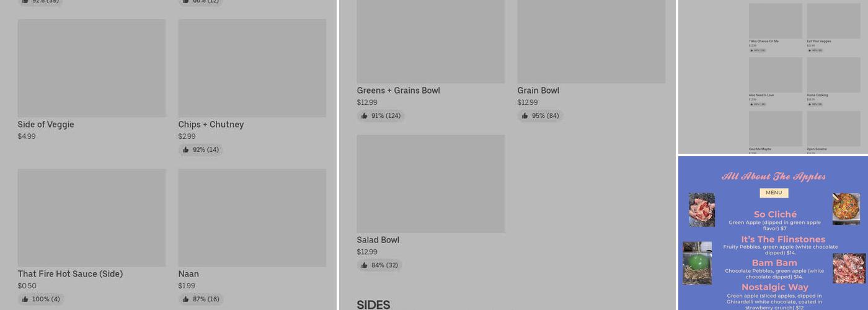Select the green apple photo on flyer
Screen dimensions: 868x310
pyautogui.click(x=697, y=263)
